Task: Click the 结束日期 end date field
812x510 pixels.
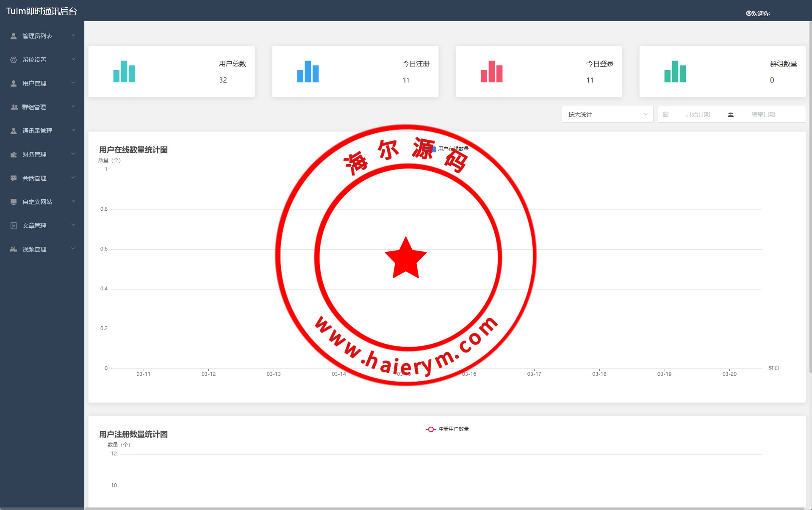Action: [x=763, y=114]
